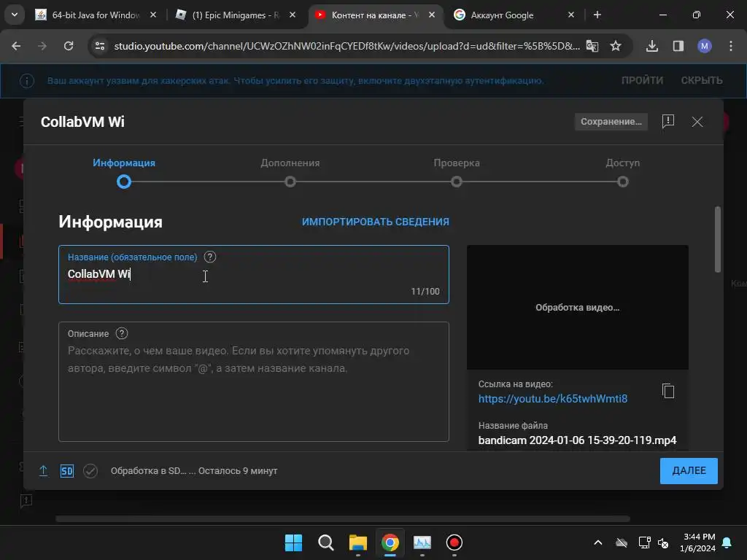This screenshot has width=747, height=560.
Task: Open help icon next to Описание
Action: [122, 334]
